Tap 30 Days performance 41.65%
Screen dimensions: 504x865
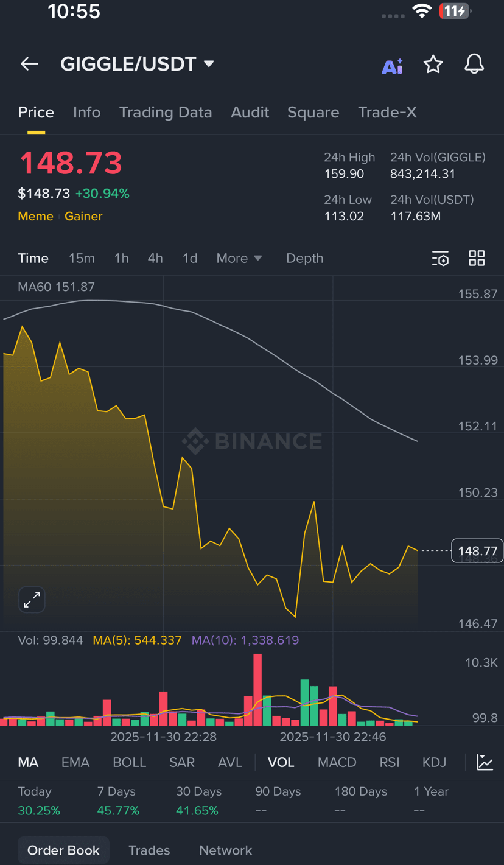[197, 811]
